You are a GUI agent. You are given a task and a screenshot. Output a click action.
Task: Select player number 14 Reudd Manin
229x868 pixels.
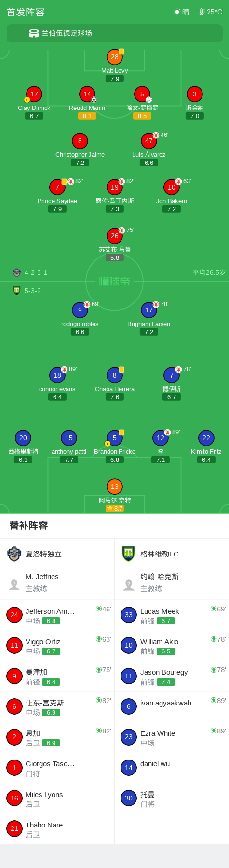click(x=87, y=94)
